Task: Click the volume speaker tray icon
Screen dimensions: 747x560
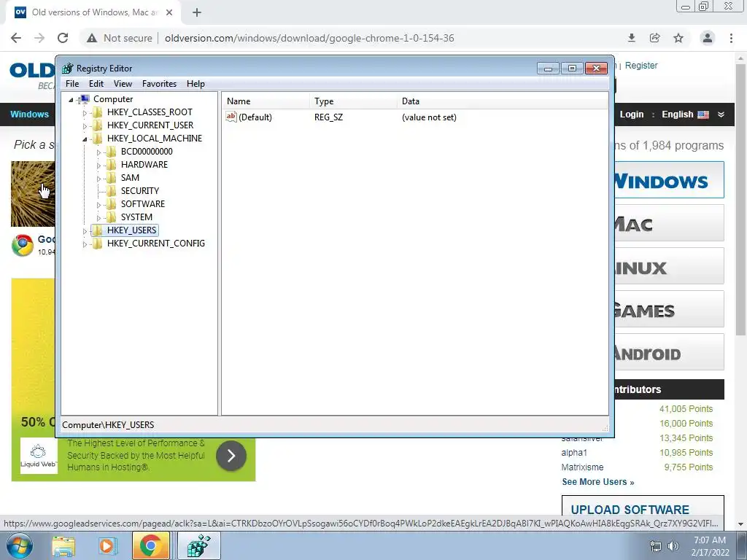Action: (x=673, y=546)
